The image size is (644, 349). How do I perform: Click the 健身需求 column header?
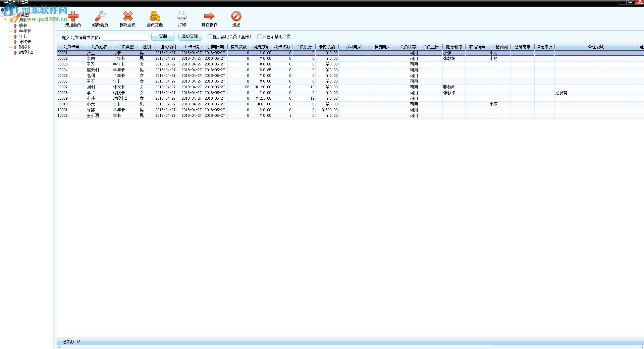(x=523, y=47)
